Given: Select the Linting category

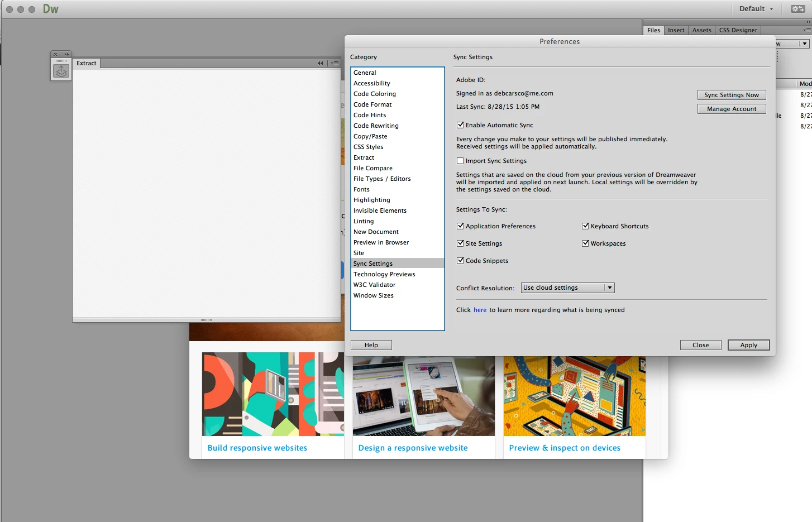Looking at the screenshot, I should tap(398, 221).
